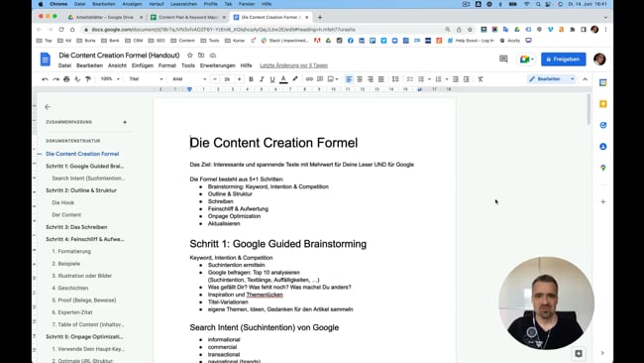Click the Undo arrow in the toolbar
Screen dimensions: 644x363
(x=46, y=79)
